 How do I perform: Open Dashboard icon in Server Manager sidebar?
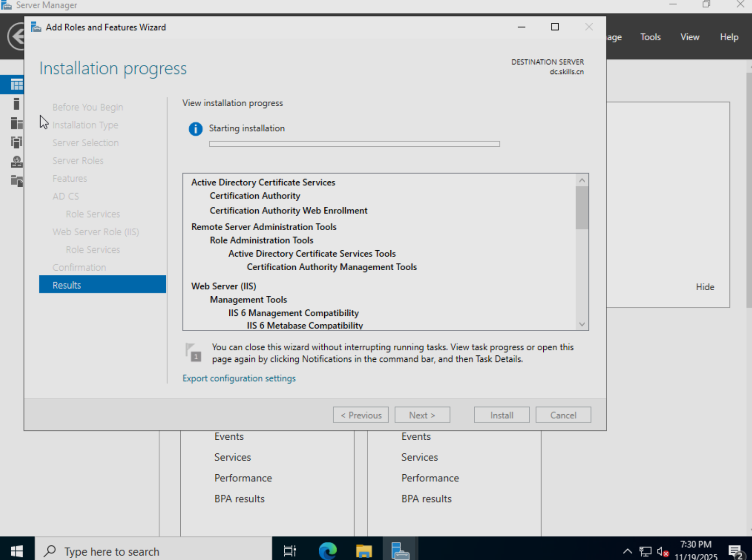pos(17,85)
